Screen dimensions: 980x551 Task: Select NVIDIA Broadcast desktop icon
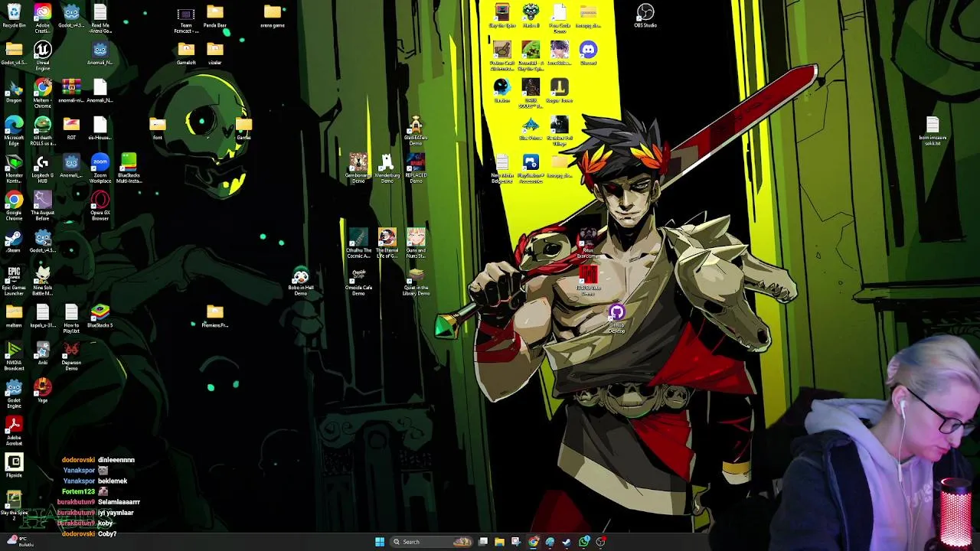click(14, 355)
